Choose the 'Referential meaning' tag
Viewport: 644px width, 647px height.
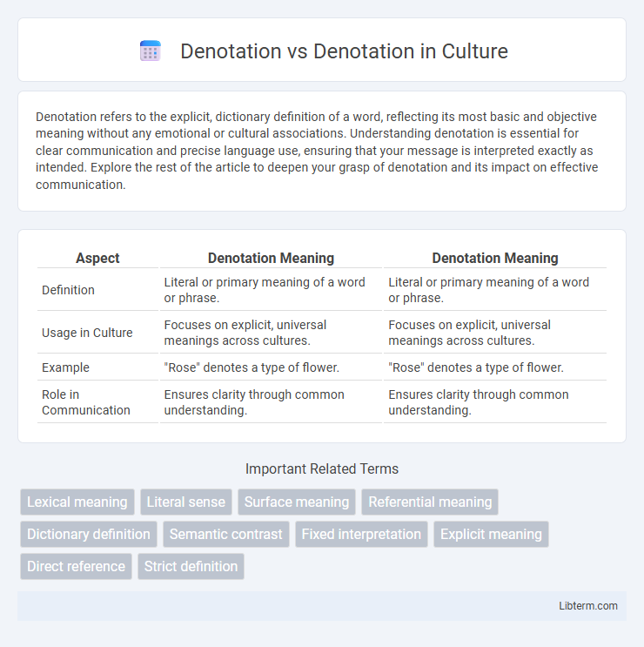click(x=430, y=502)
